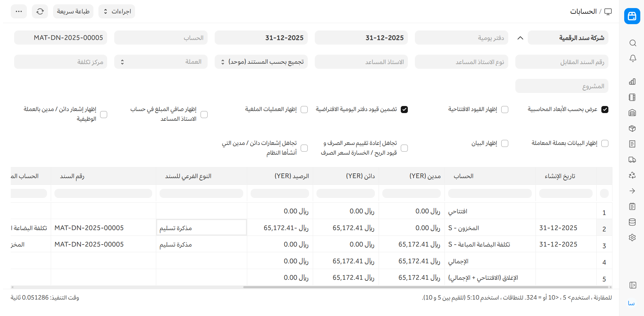This screenshot has height=316, width=644.
Task: Open the notifications bell
Action: (x=633, y=58)
